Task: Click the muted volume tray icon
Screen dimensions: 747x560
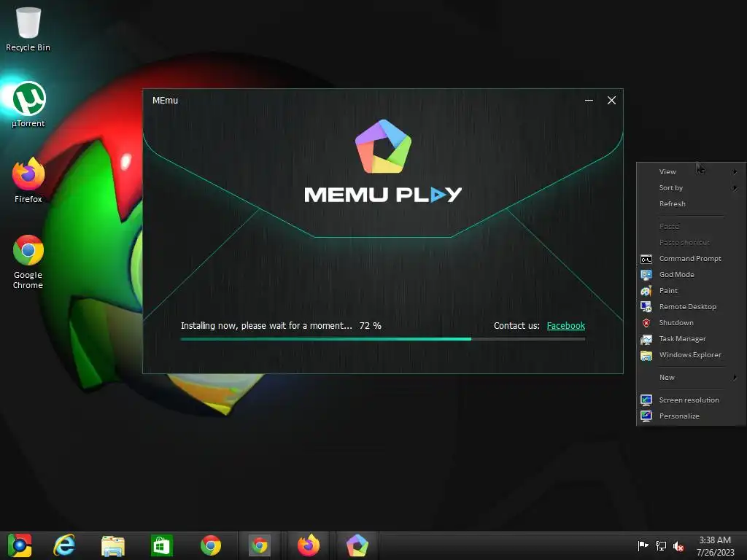Action: pyautogui.click(x=678, y=545)
